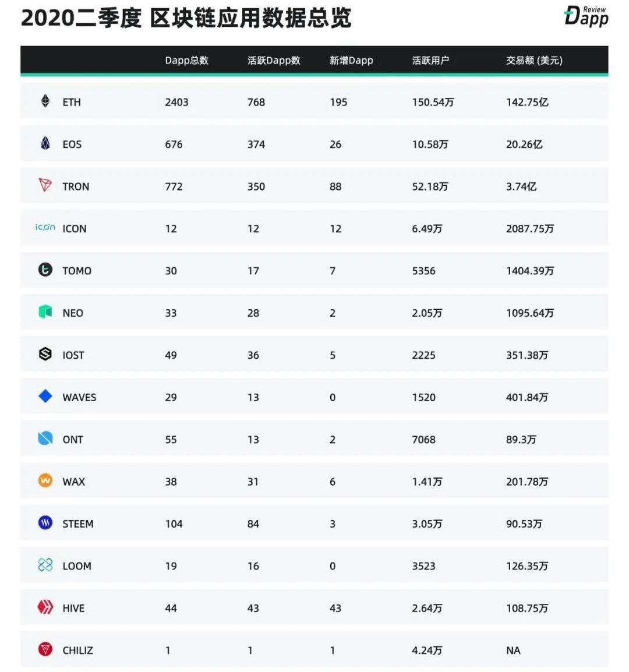Click the red TRON logo icon
Image resolution: width=629 pixels, height=672 pixels.
click(x=45, y=186)
